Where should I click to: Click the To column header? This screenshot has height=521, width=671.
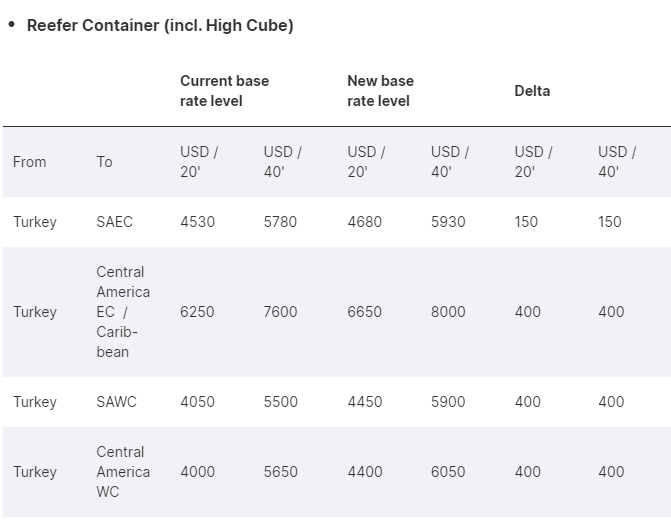[105, 162]
